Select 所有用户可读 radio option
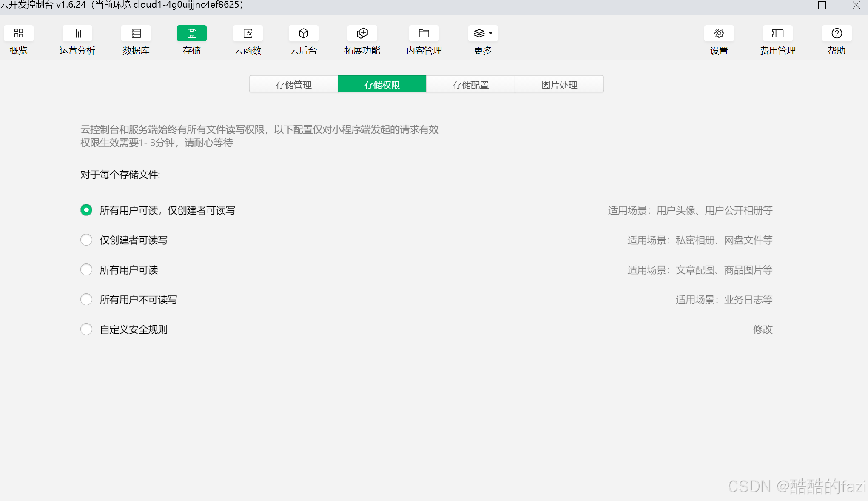The width and height of the screenshot is (868, 501). [86, 270]
